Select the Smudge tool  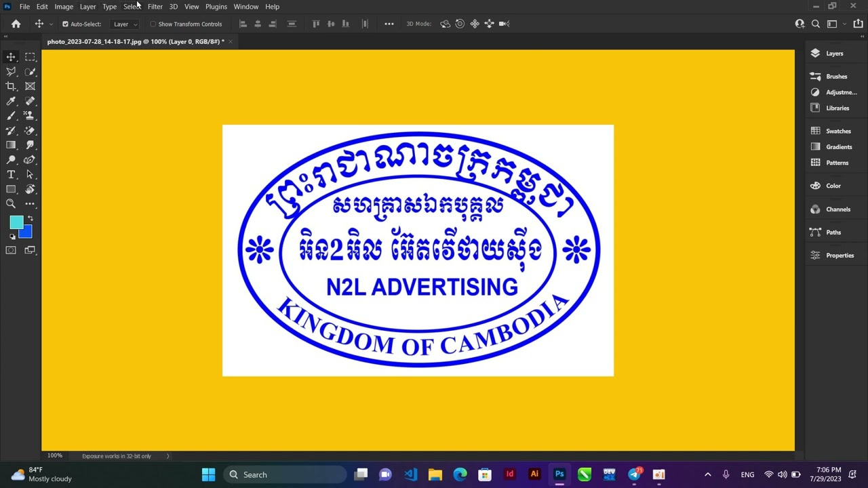(30, 145)
